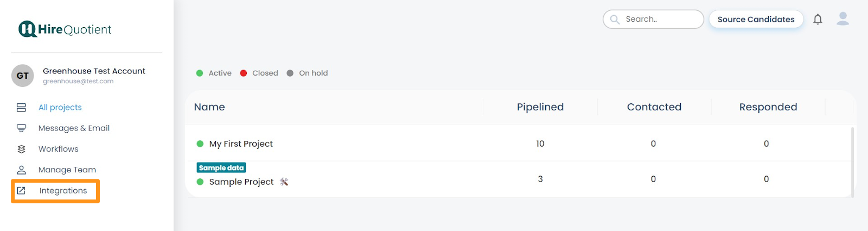Image resolution: width=868 pixels, height=231 pixels.
Task: Go to the Integrations menu item
Action: click(x=55, y=191)
